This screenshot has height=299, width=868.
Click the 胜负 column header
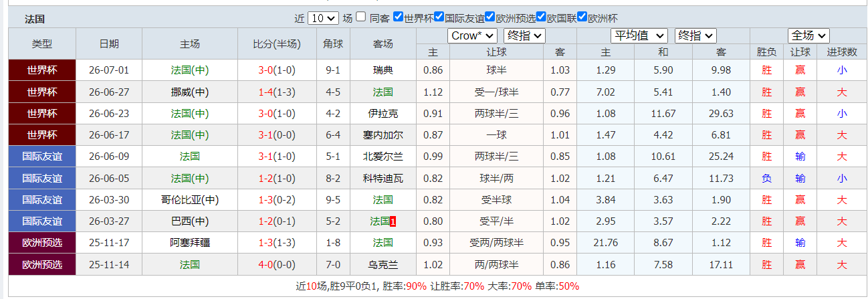pos(766,52)
